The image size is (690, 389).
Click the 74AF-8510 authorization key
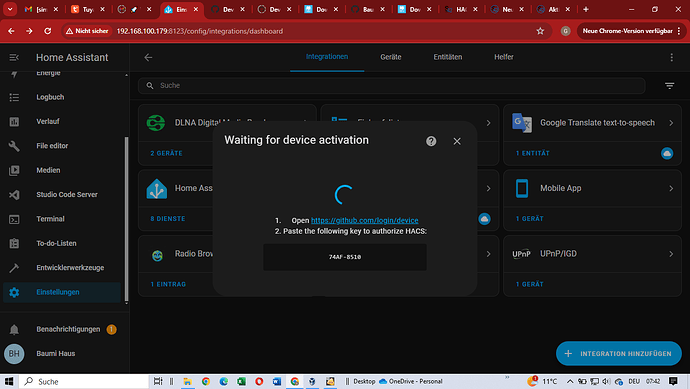point(345,257)
